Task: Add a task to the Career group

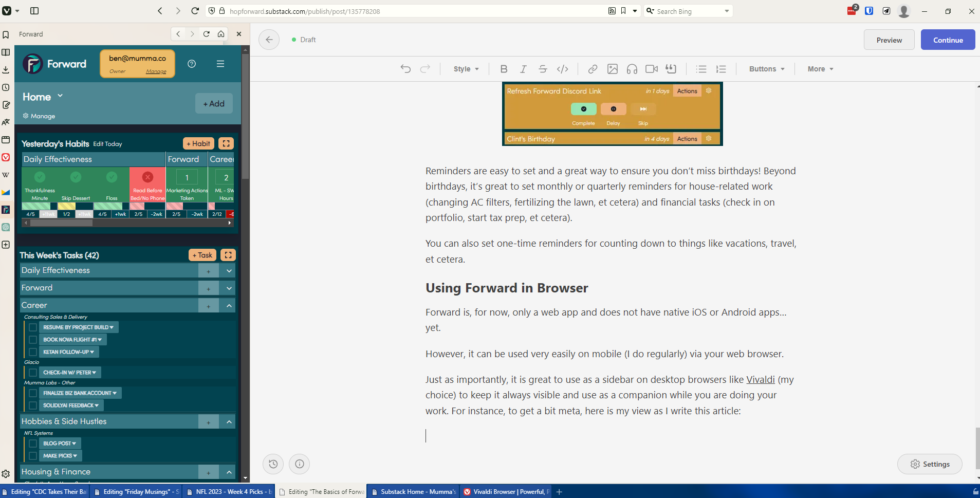Action: tap(208, 306)
